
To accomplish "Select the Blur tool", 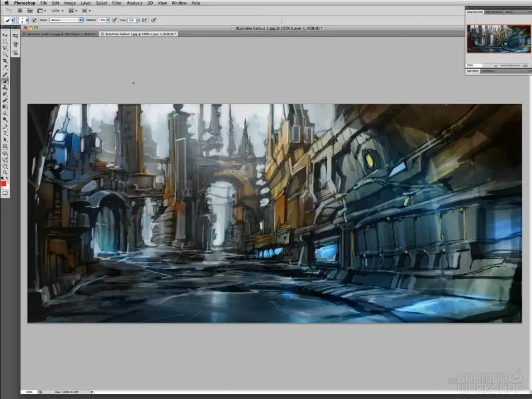I will click(5, 113).
